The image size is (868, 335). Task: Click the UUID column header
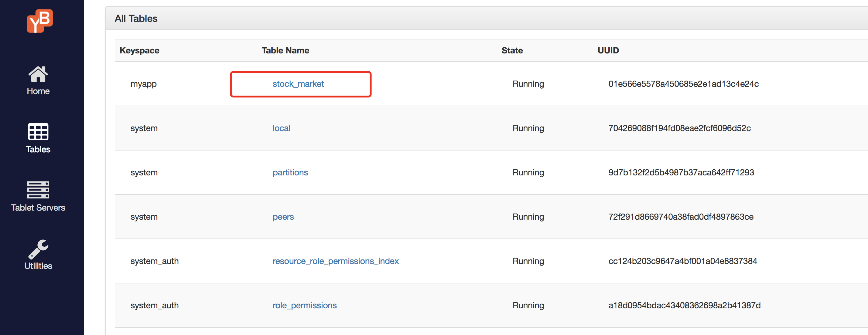click(608, 50)
